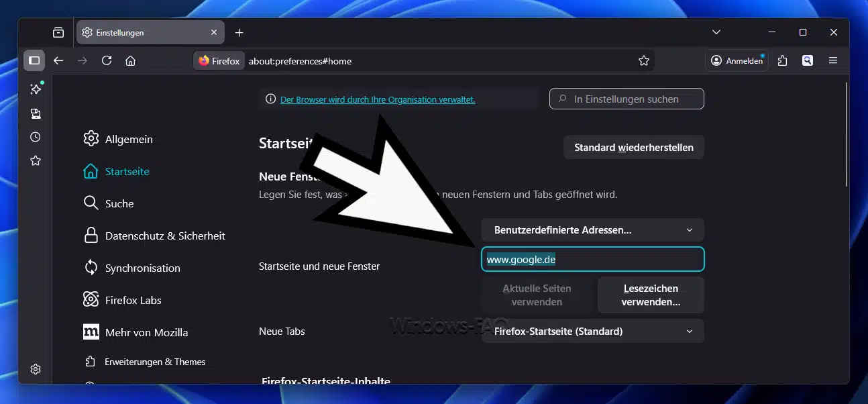Image resolution: width=868 pixels, height=404 pixels.
Task: Select Datenschutz & Sicherheit category
Action: 164,236
